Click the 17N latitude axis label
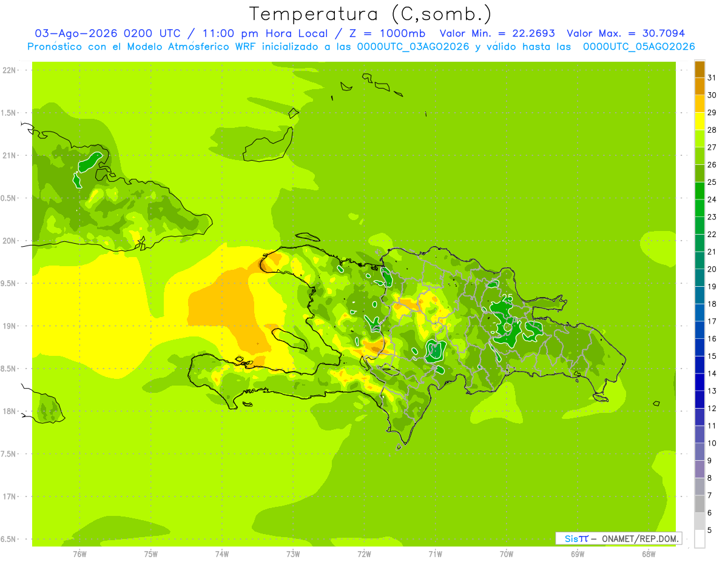 (9, 497)
